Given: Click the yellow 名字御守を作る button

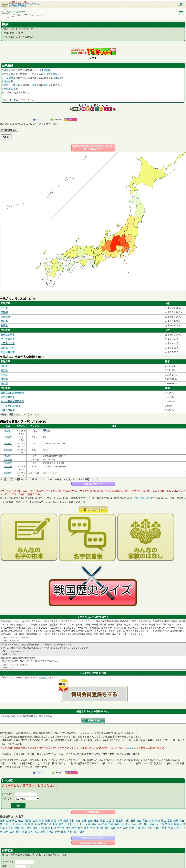Looking at the screenshot, I should click(93, 510).
